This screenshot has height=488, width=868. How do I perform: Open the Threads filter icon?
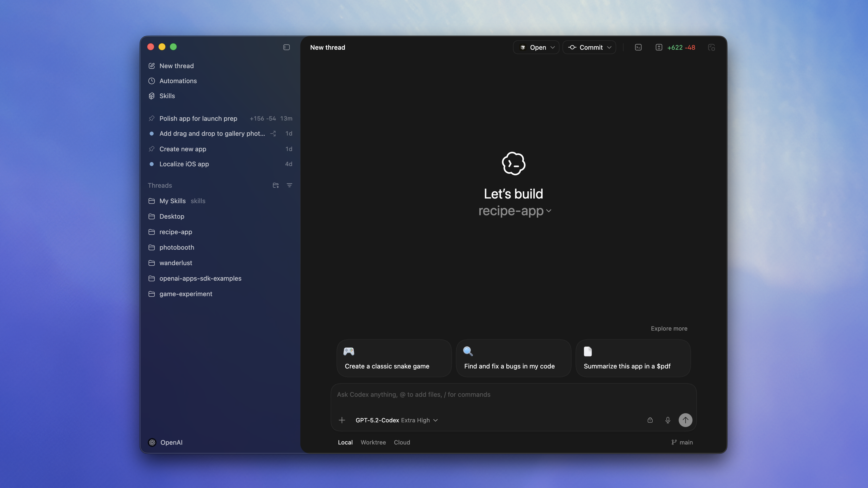pyautogui.click(x=290, y=185)
